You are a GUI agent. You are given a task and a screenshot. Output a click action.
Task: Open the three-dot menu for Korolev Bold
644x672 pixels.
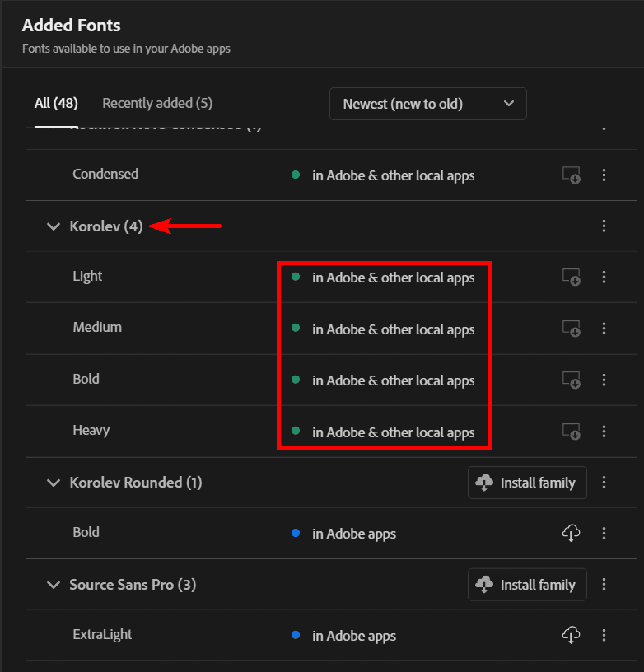coord(604,380)
